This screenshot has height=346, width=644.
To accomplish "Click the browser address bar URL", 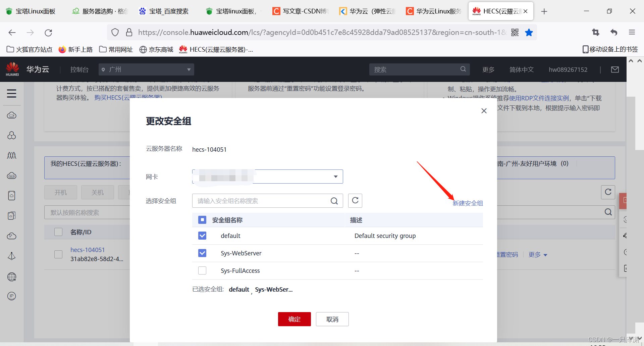I will pyautogui.click(x=322, y=33).
